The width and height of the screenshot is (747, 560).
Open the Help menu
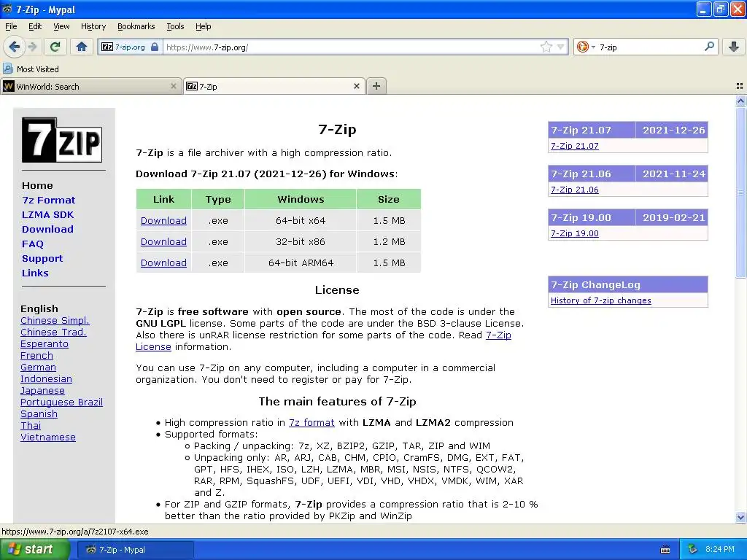pos(204,26)
